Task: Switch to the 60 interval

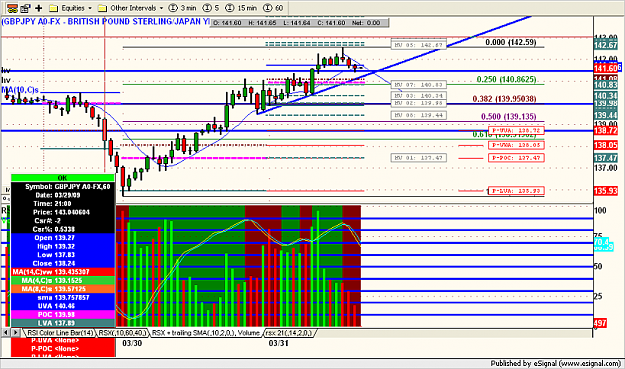Action: 273,8
